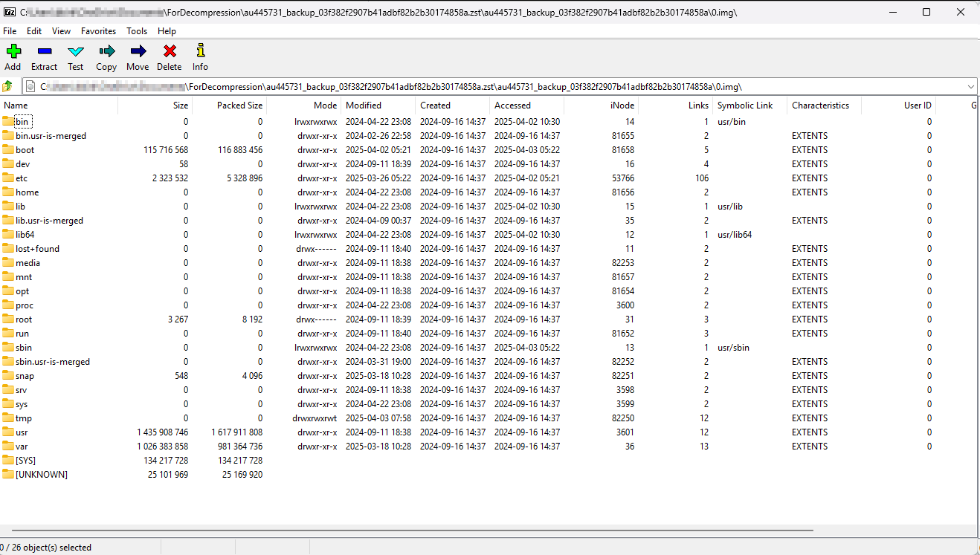Click the usr/sbin symbolic link cell

coord(733,348)
